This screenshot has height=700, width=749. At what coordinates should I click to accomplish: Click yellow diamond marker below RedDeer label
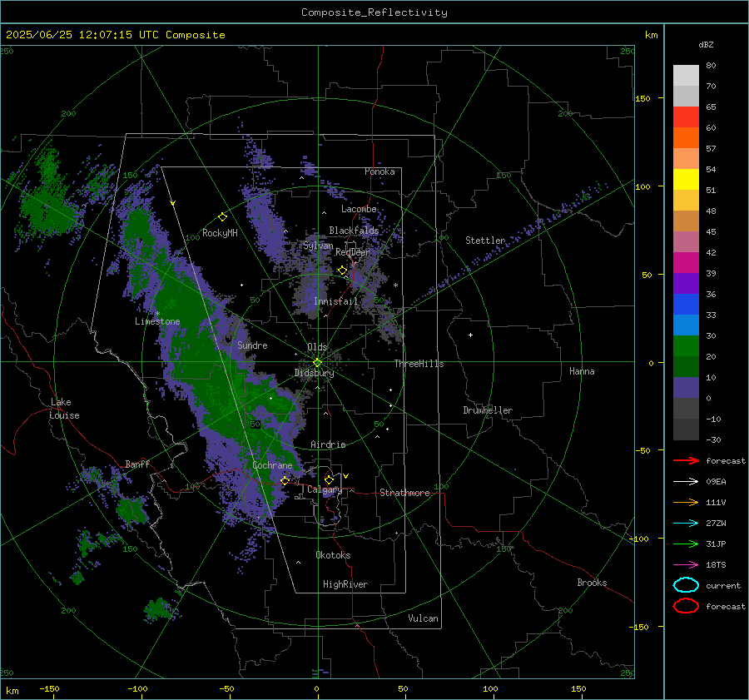342,271
